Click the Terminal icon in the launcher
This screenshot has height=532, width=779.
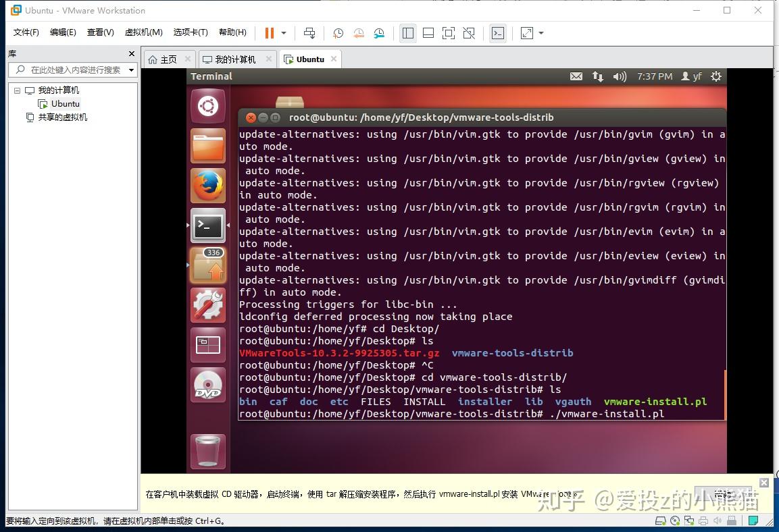[x=207, y=225]
